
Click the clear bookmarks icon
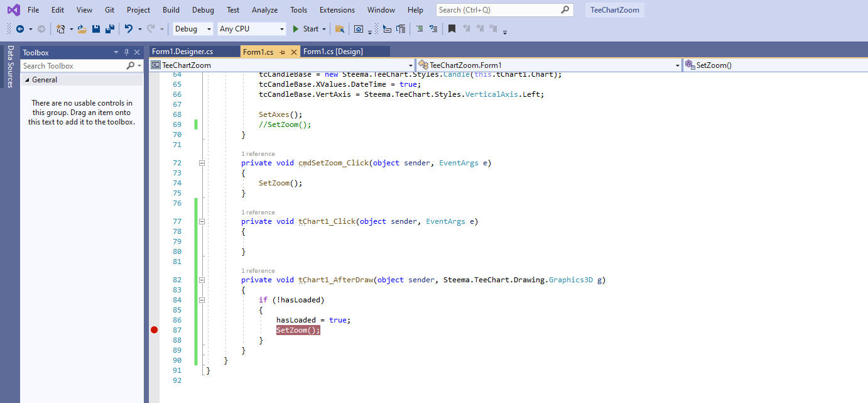click(494, 29)
